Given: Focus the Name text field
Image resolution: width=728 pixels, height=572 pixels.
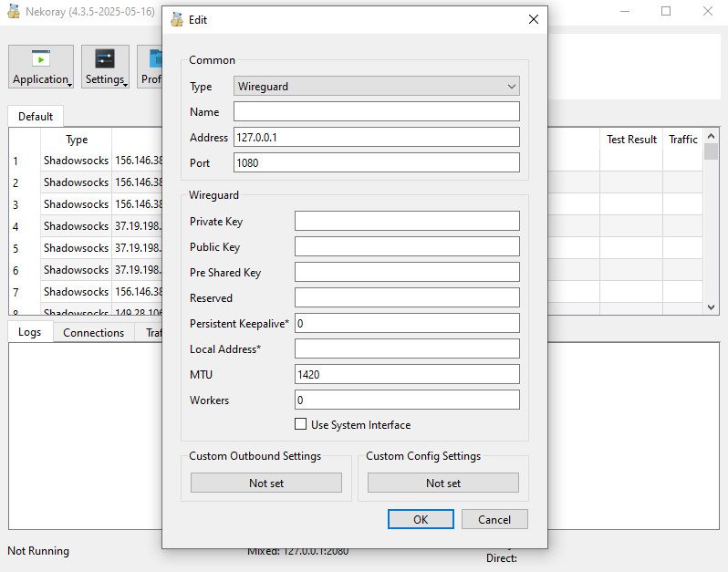Looking at the screenshot, I should click(x=377, y=111).
